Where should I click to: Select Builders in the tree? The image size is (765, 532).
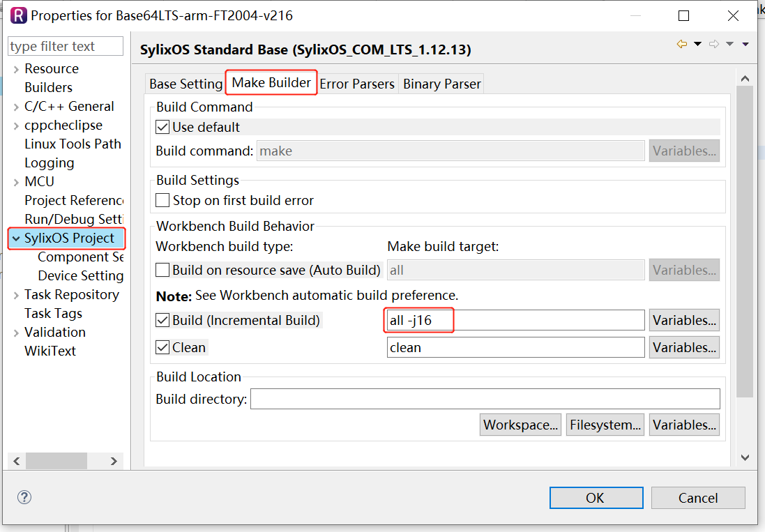(x=48, y=88)
